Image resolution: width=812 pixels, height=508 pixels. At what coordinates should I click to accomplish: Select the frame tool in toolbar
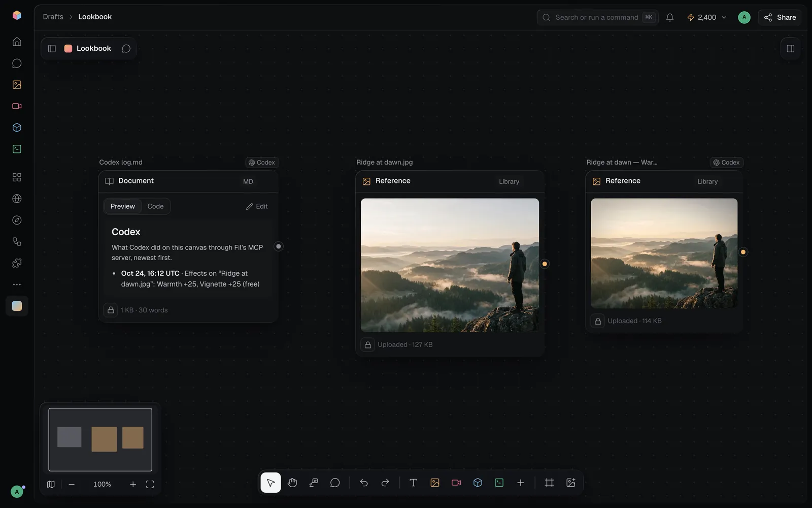click(x=549, y=483)
